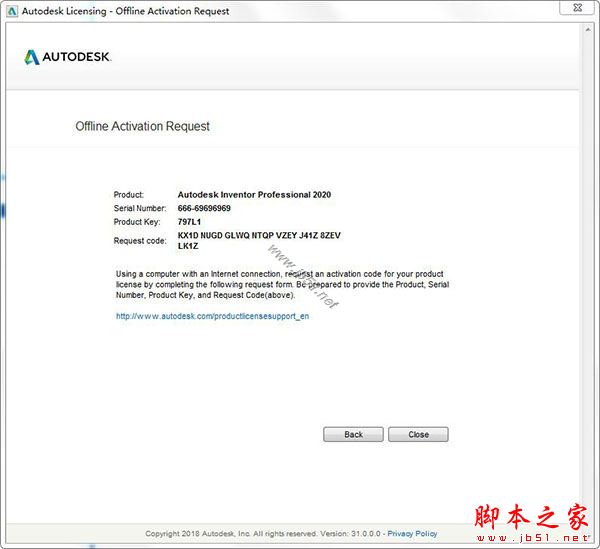
Task: Close the Autodesk Licensing window with X
Action: coord(578,8)
